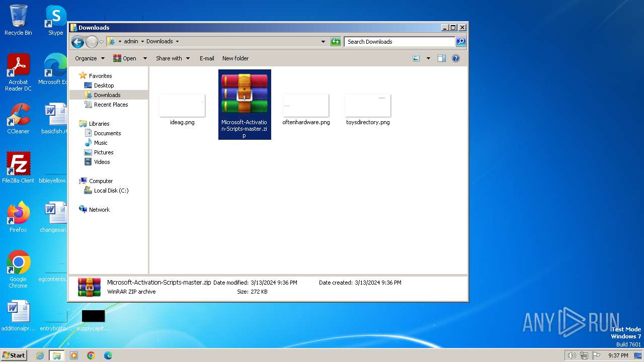644x362 pixels.
Task: Select Firefox desktop icon
Action: point(18,217)
